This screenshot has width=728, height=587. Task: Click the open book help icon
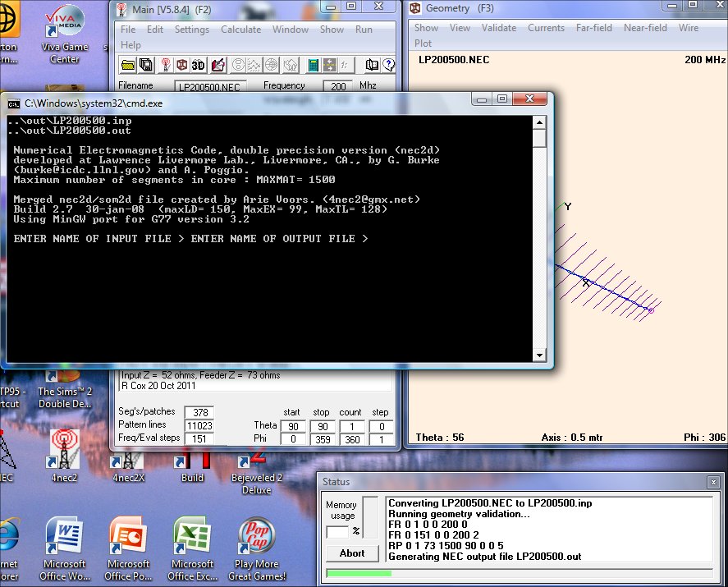click(x=372, y=65)
